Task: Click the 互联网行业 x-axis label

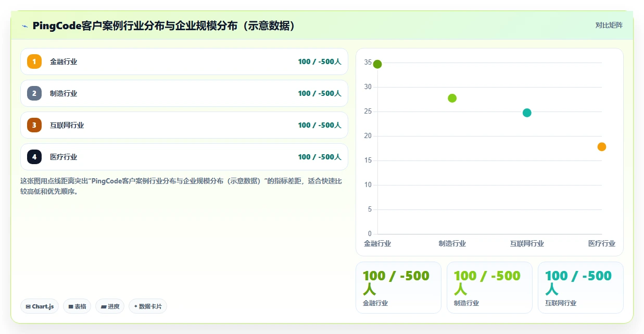Action: pos(527,243)
